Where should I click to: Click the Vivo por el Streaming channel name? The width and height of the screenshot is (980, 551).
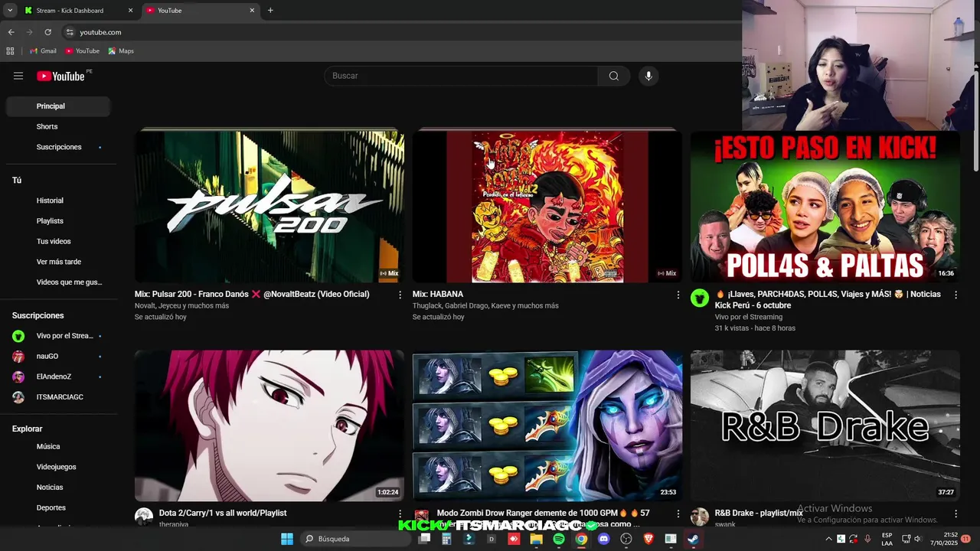click(749, 317)
